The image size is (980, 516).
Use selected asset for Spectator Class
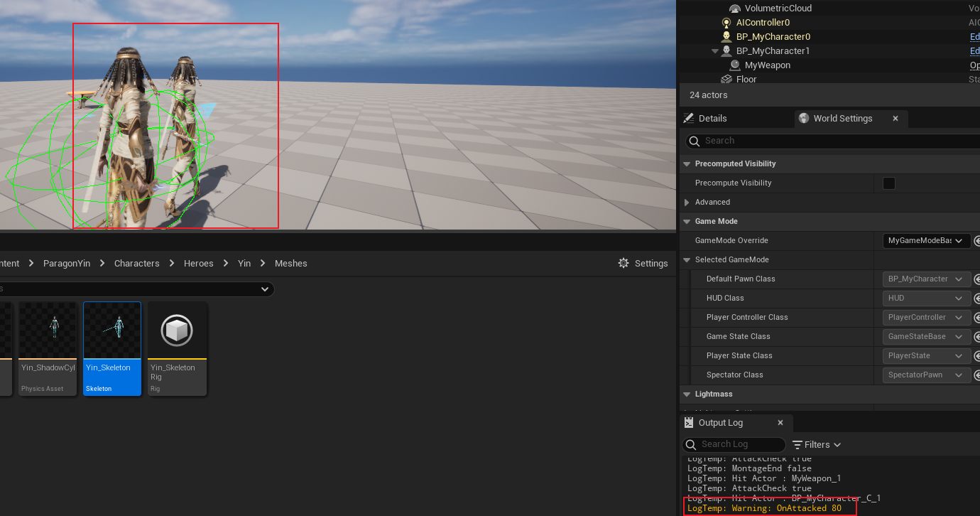point(977,375)
